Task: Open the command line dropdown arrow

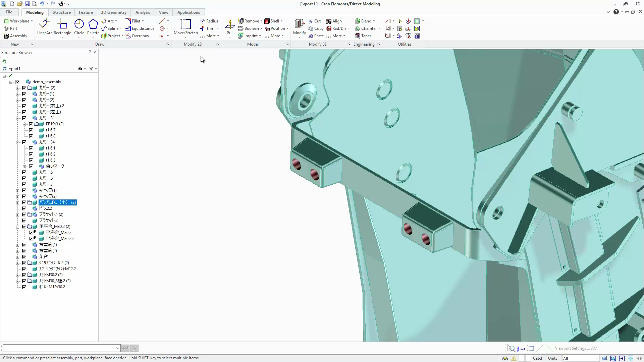Action: [117, 348]
